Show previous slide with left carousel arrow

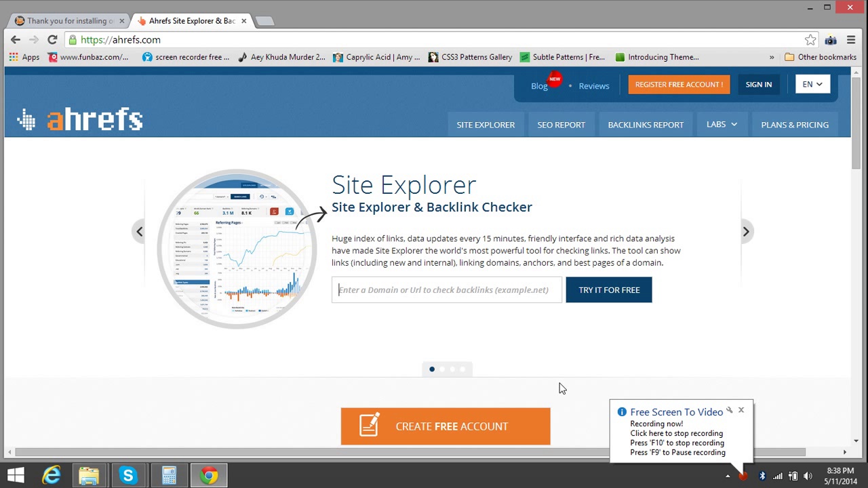tap(139, 232)
